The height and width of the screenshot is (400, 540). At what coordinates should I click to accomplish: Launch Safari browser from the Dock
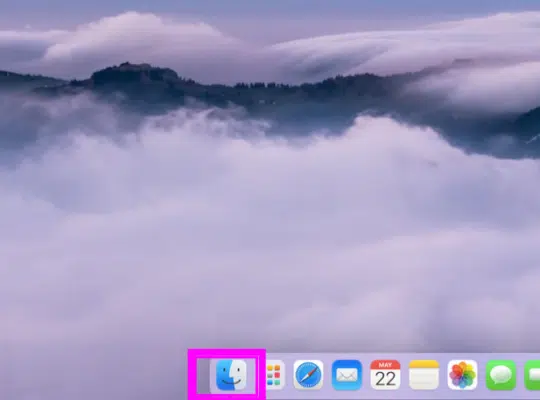tap(308, 375)
